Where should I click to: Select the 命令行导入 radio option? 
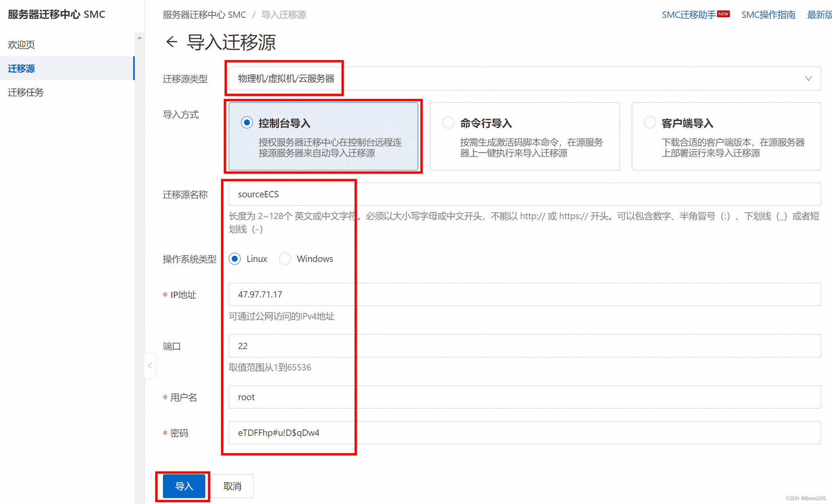point(448,123)
